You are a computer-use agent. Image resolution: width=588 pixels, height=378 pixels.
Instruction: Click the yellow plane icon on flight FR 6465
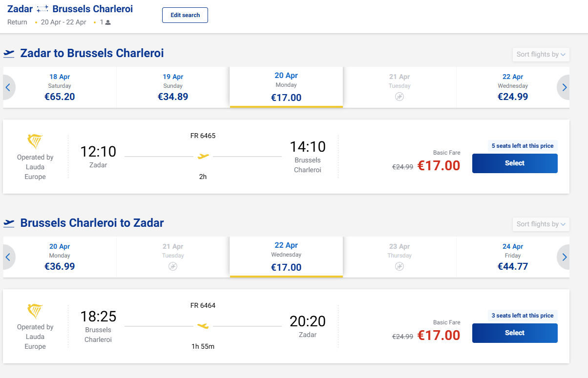click(203, 157)
